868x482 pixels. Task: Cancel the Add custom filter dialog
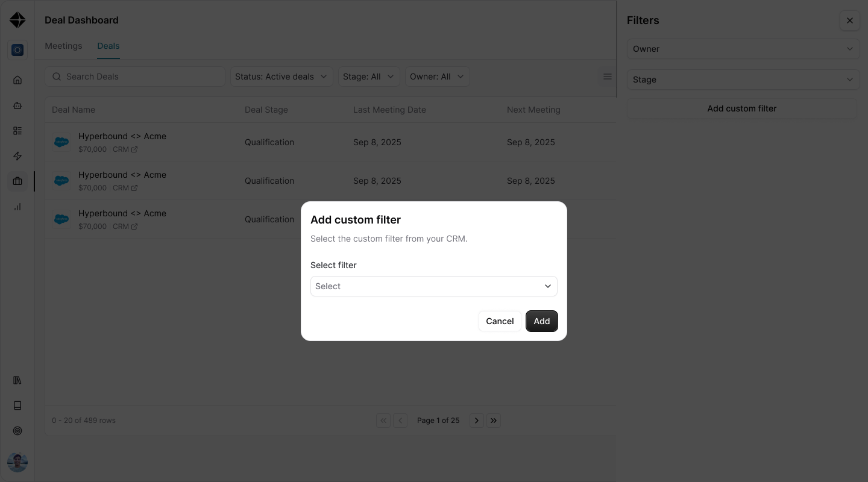click(x=500, y=321)
